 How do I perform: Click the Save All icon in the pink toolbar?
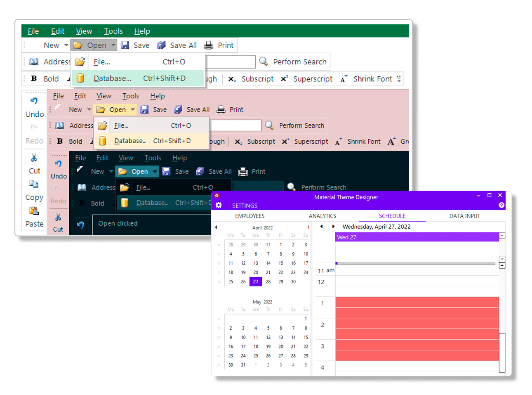(x=178, y=109)
